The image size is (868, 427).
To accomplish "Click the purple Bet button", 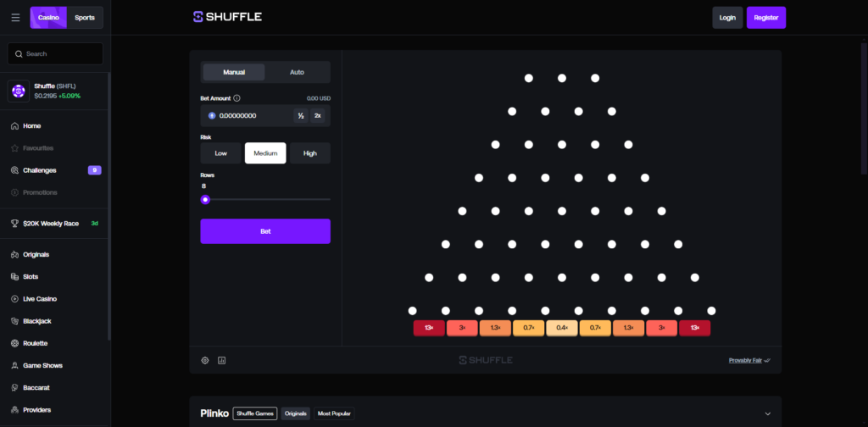I will [x=265, y=231].
